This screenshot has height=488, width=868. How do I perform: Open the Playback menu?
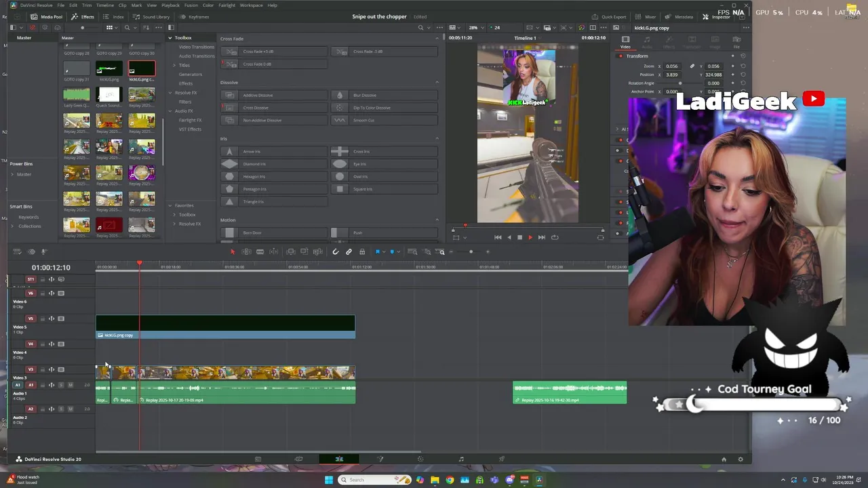pos(170,5)
